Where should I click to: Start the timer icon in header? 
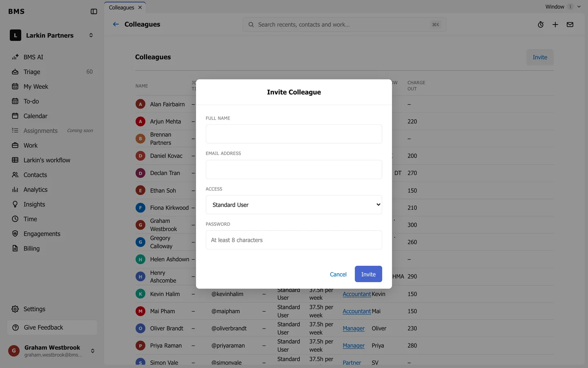(541, 25)
